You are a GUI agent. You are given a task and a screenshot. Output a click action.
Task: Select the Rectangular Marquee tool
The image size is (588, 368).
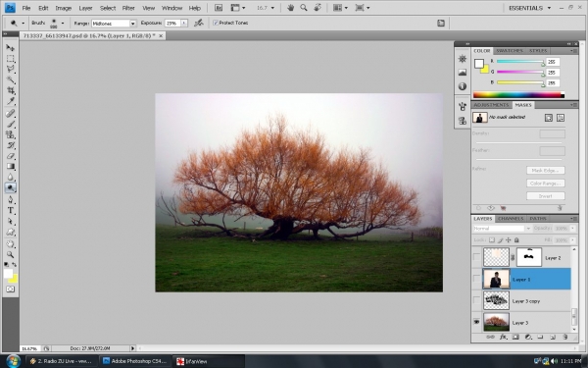click(x=10, y=59)
